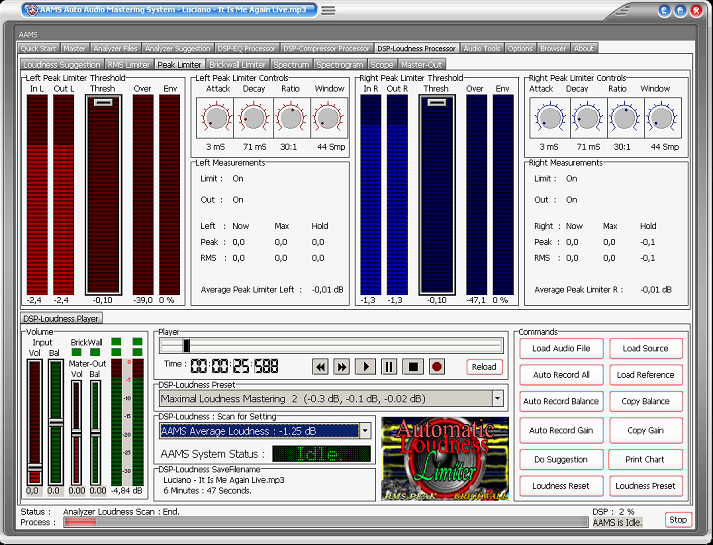Click the Do Suggestion button
Screen dimensions: 713x545
561,459
